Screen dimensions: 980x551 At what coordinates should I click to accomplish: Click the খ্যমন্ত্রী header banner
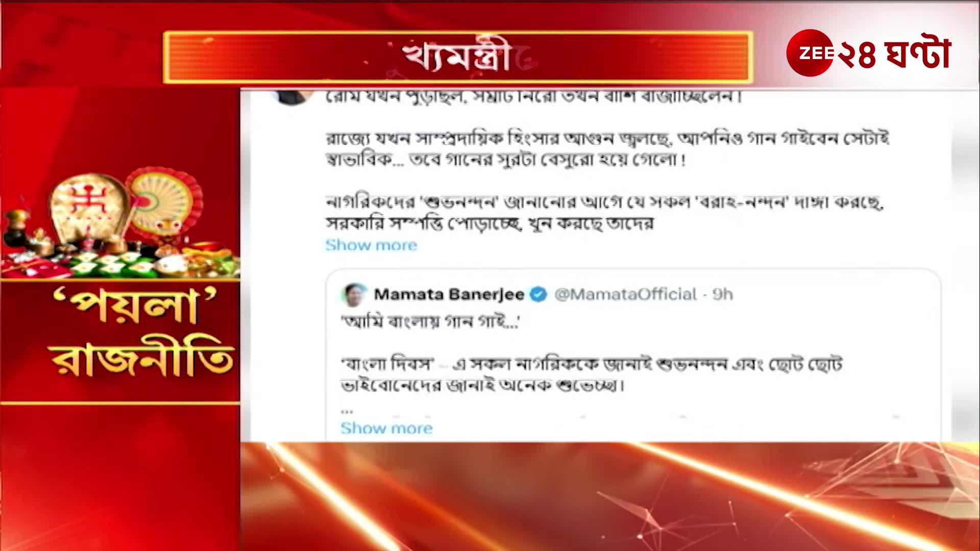click(458, 57)
